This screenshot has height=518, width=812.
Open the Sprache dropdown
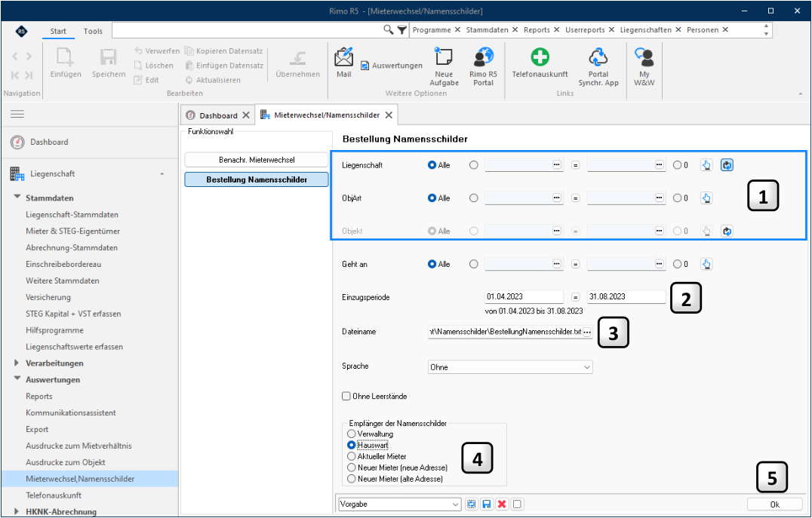[510, 367]
